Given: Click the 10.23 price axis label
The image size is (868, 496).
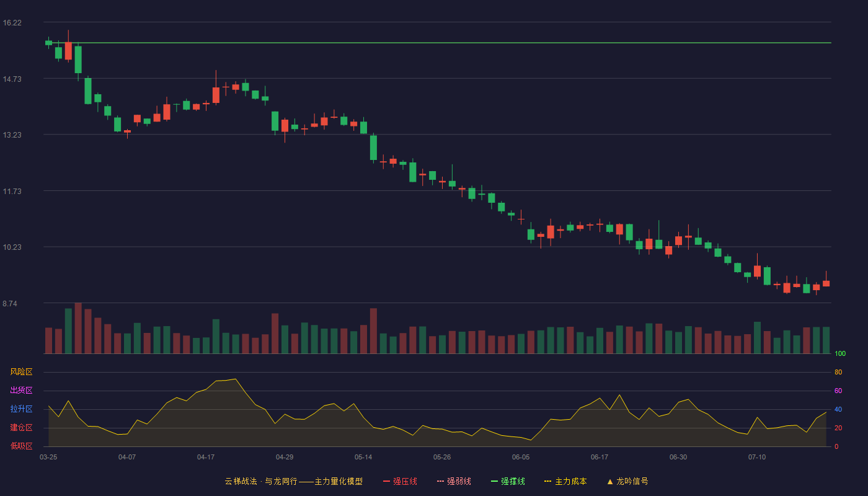Looking at the screenshot, I should [x=12, y=247].
